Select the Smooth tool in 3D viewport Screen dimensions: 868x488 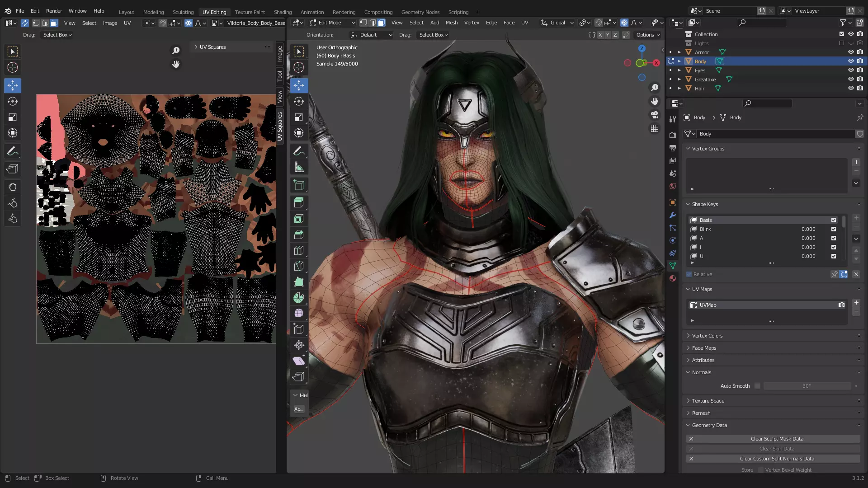point(299,313)
